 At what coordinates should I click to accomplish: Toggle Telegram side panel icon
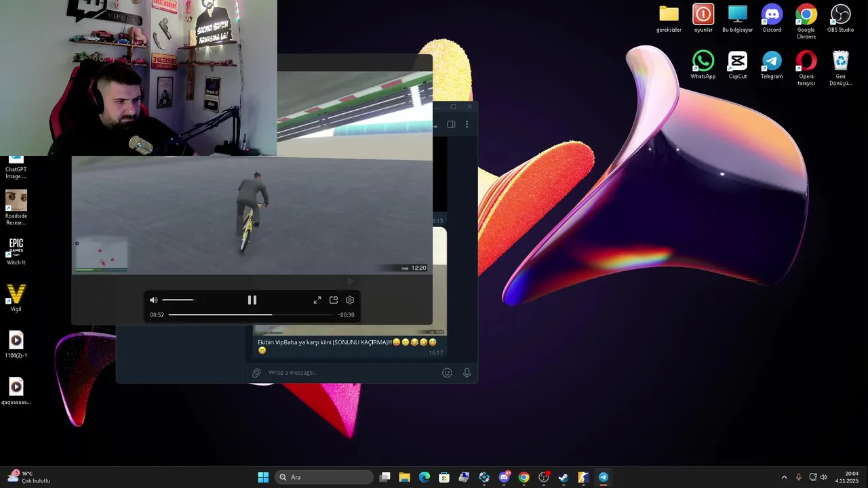(451, 124)
